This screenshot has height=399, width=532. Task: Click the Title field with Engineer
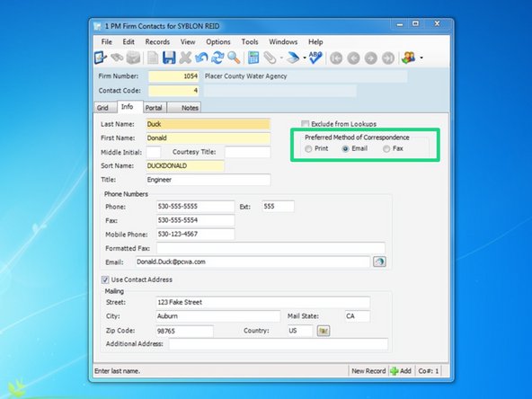(x=208, y=180)
